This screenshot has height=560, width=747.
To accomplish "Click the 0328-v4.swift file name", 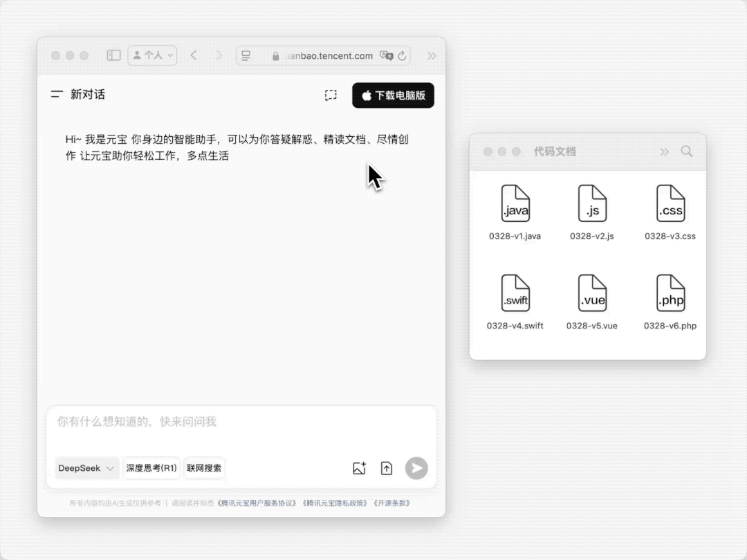I will pyautogui.click(x=515, y=326).
